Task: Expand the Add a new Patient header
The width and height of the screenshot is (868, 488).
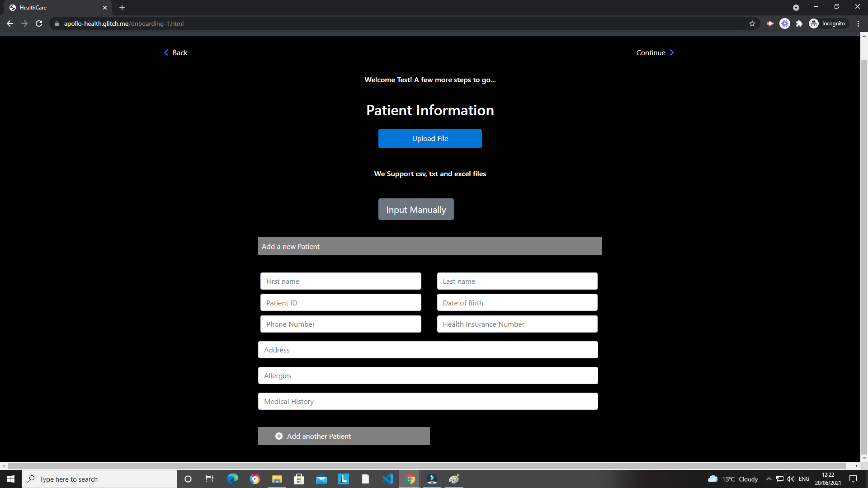Action: (x=429, y=246)
